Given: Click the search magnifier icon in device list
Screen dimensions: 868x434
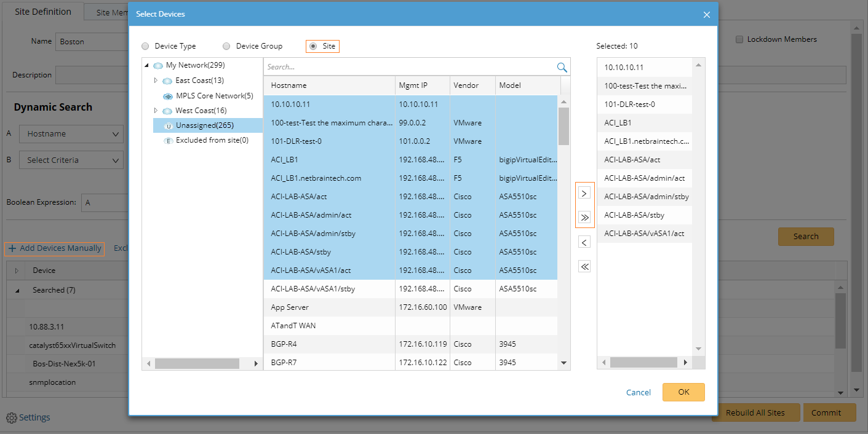Looking at the screenshot, I should 562,67.
